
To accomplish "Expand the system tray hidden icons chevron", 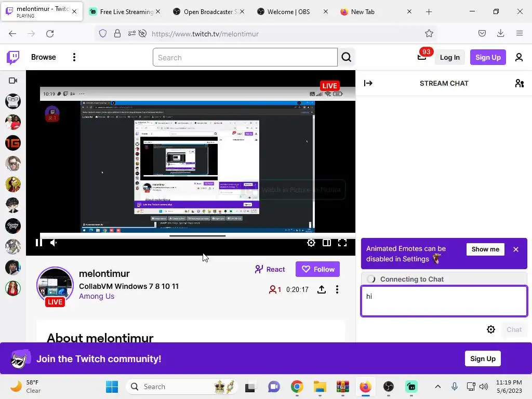I will [x=438, y=387].
